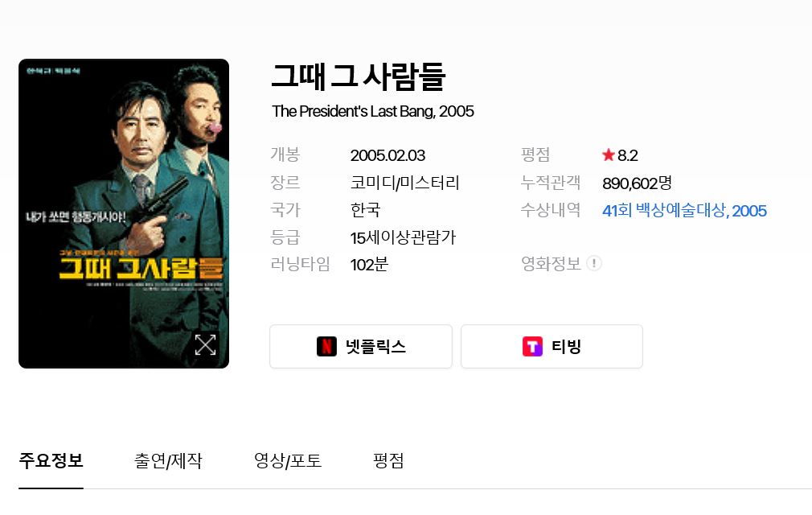Screen dimensions: 812x515
Task: Click the 15세이상관람가 rating text
Action: pyautogui.click(x=403, y=238)
